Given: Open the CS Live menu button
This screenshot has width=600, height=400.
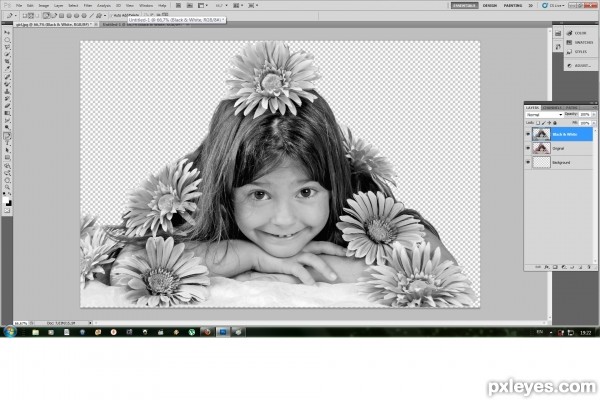Looking at the screenshot, I should [553, 5].
